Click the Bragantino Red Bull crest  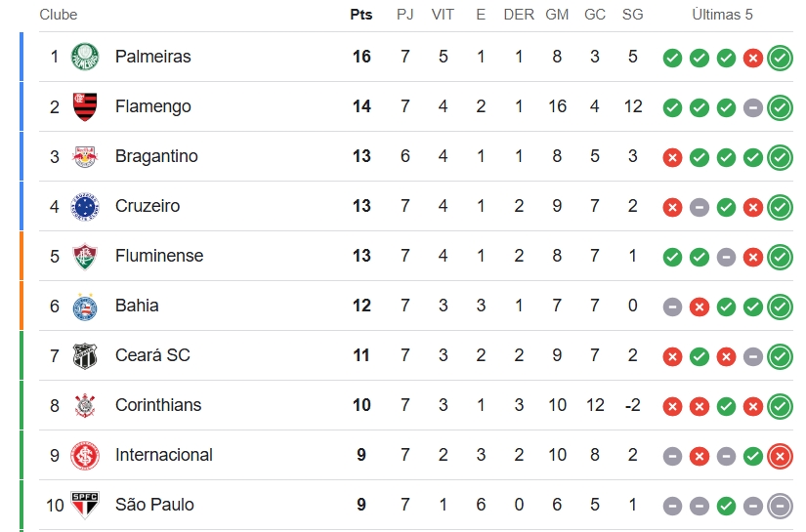tap(85, 156)
